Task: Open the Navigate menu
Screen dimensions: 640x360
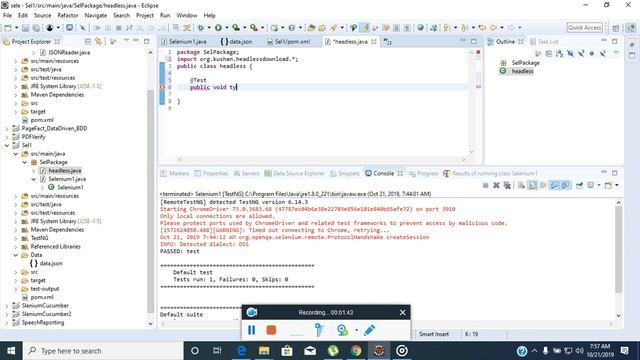Action: point(96,15)
